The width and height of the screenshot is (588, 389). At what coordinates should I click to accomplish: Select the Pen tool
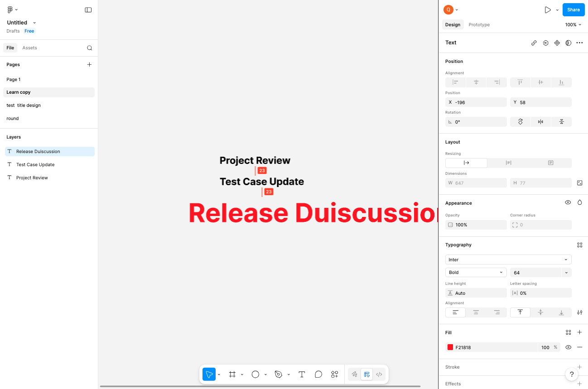[x=279, y=375]
